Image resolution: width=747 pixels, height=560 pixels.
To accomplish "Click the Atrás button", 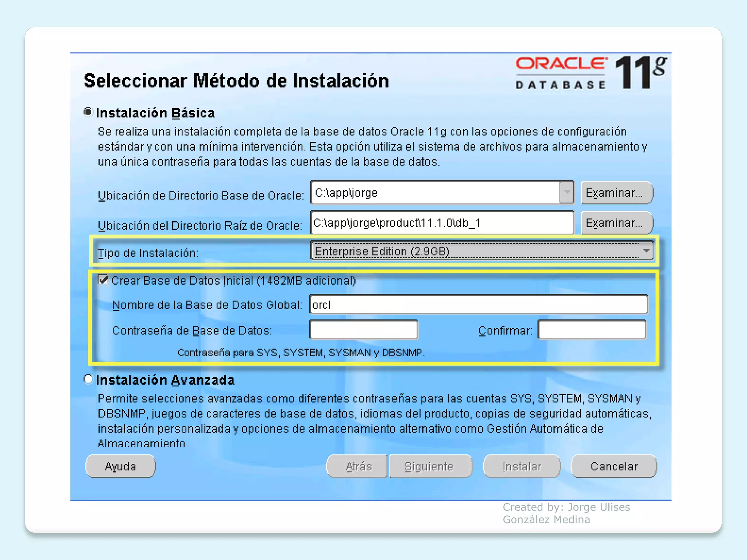I will (x=357, y=466).
